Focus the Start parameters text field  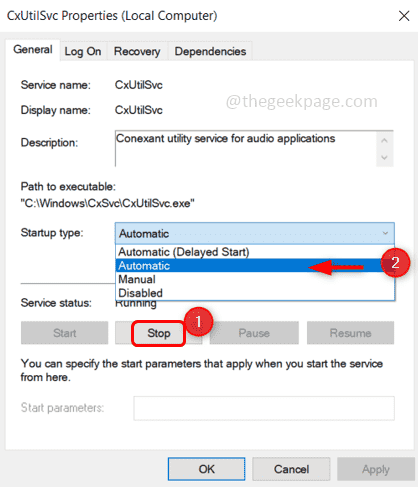[x=264, y=408]
